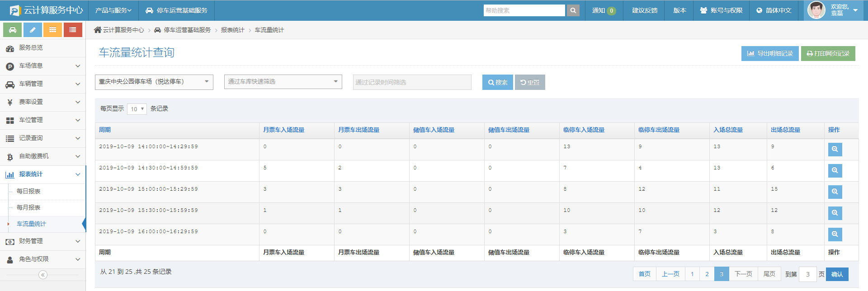868x291 pixels.
Task: Click the record time filter field
Action: [x=412, y=82]
